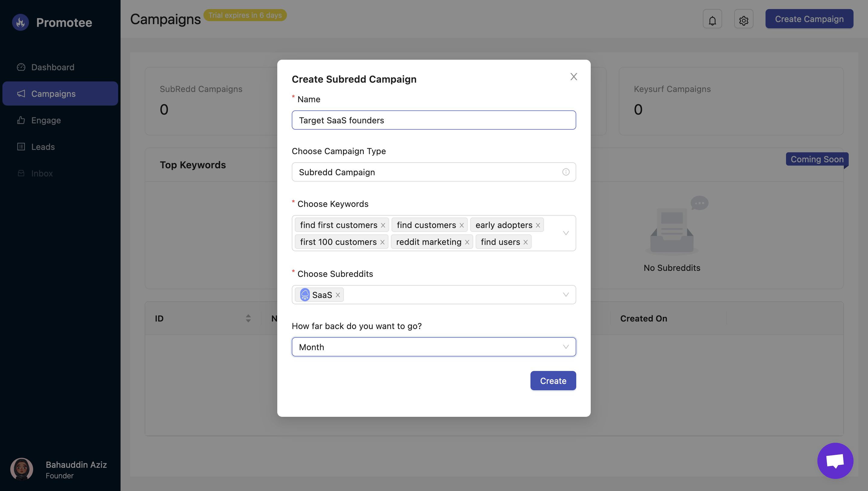The width and height of the screenshot is (868, 491).
Task: Open settings via gear icon
Action: coord(743,19)
